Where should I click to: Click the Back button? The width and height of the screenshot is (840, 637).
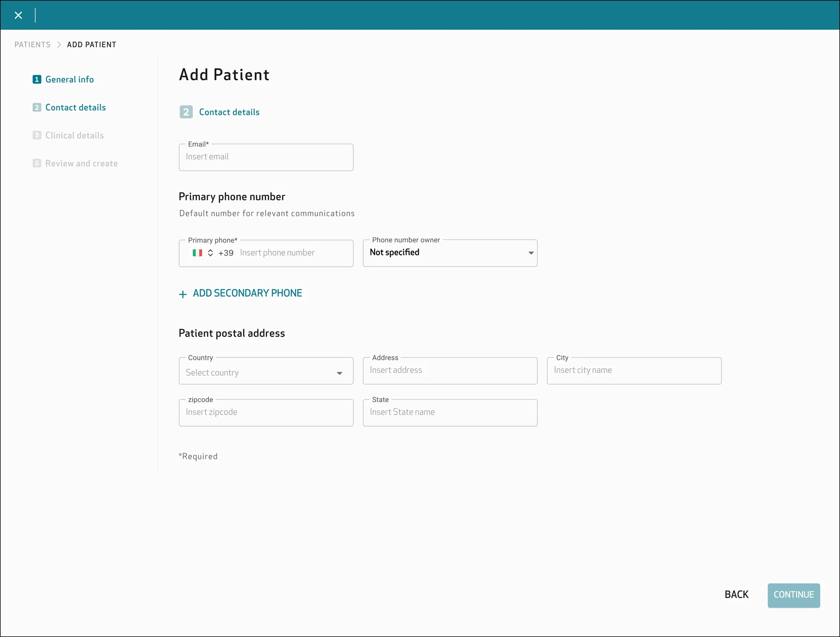pyautogui.click(x=737, y=595)
